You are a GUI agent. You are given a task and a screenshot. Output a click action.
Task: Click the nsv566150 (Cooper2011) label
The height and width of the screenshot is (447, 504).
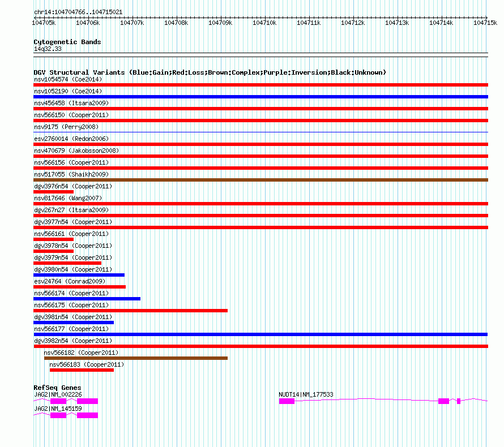(x=71, y=115)
